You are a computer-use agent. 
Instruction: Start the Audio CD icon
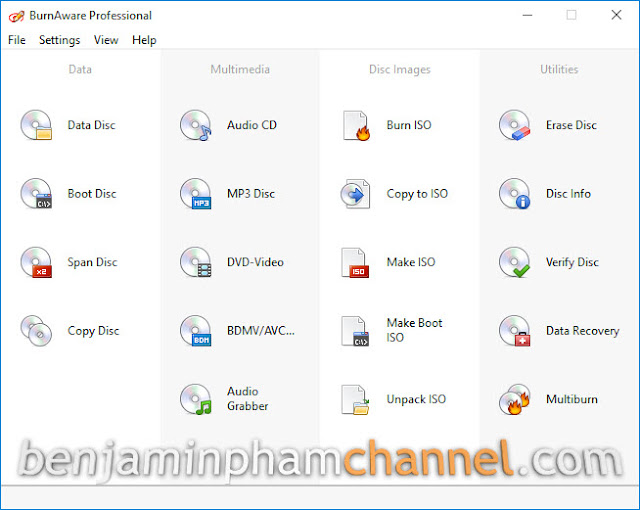[196, 125]
